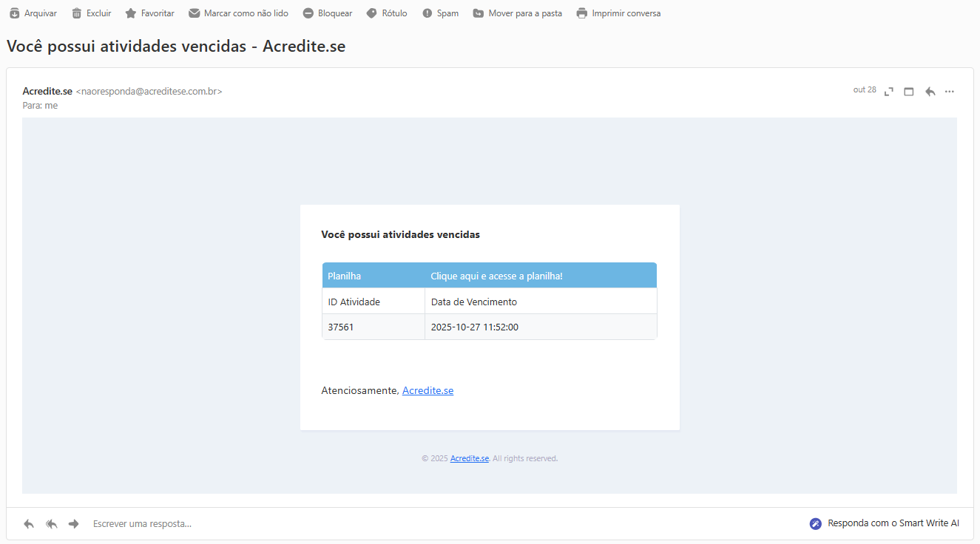Star the message with Favoritar
This screenshot has width=980, height=544.
click(x=149, y=13)
